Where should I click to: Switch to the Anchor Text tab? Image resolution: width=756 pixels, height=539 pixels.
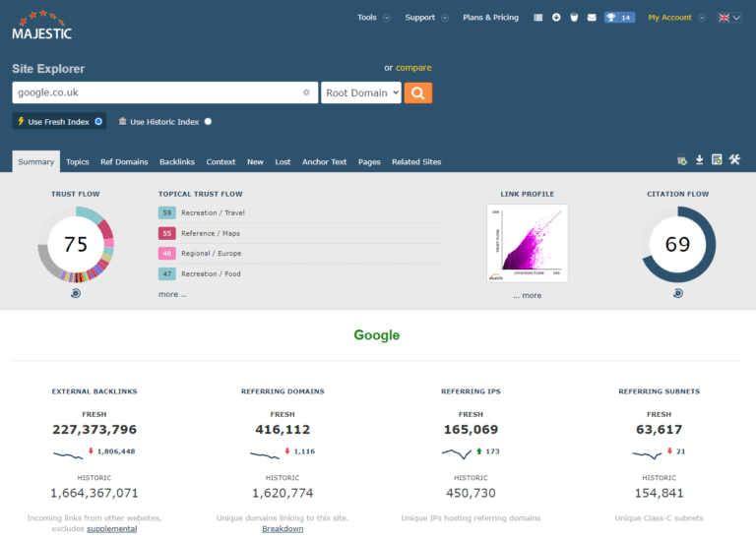[x=324, y=162]
